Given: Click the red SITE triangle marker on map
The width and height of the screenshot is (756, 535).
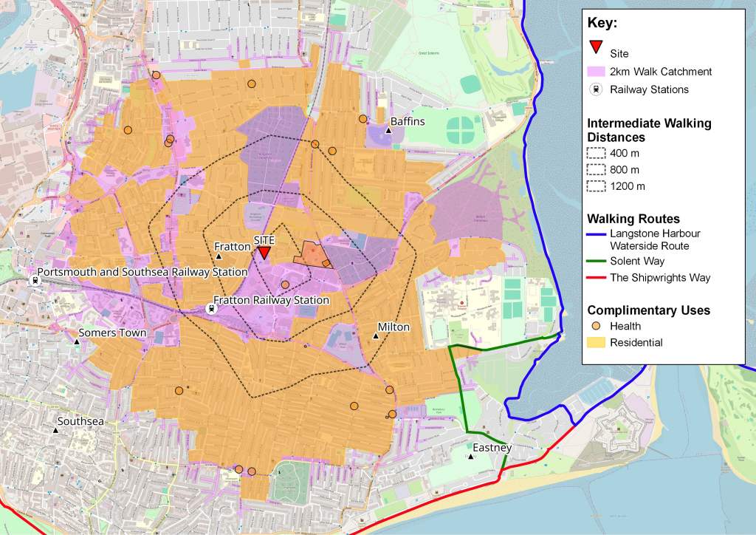Looking at the screenshot, I should point(264,253).
